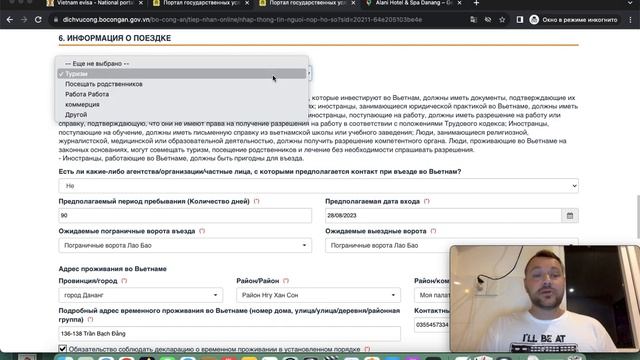Image resolution: width=640 pixels, height=360 pixels.
Task: Select the highlighted 'Туризм' option
Action: point(182,74)
